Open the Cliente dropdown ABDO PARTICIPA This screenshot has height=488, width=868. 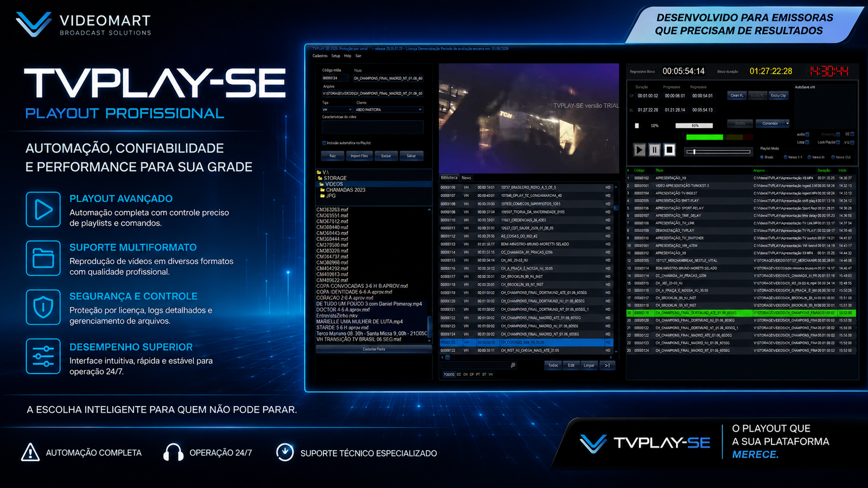coord(388,110)
